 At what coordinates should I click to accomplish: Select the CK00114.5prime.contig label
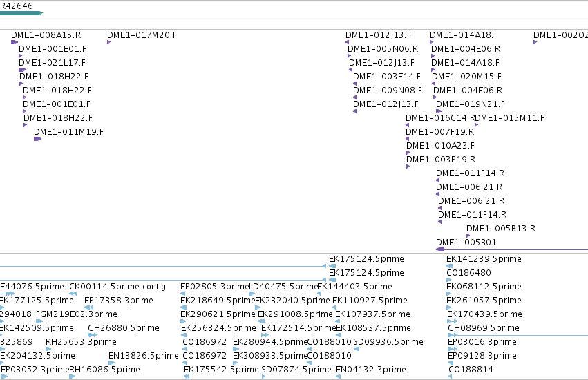point(117,287)
